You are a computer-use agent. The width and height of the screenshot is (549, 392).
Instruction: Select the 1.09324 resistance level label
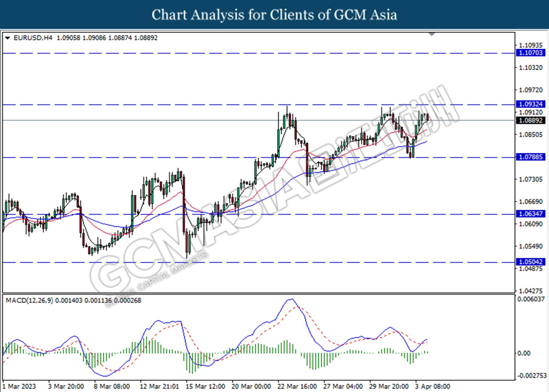(x=530, y=104)
